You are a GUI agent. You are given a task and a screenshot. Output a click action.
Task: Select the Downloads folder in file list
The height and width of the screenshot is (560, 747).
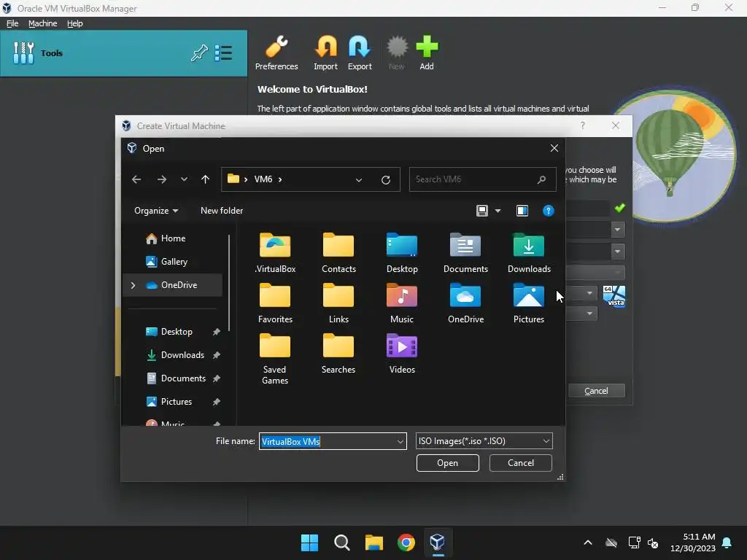click(529, 253)
